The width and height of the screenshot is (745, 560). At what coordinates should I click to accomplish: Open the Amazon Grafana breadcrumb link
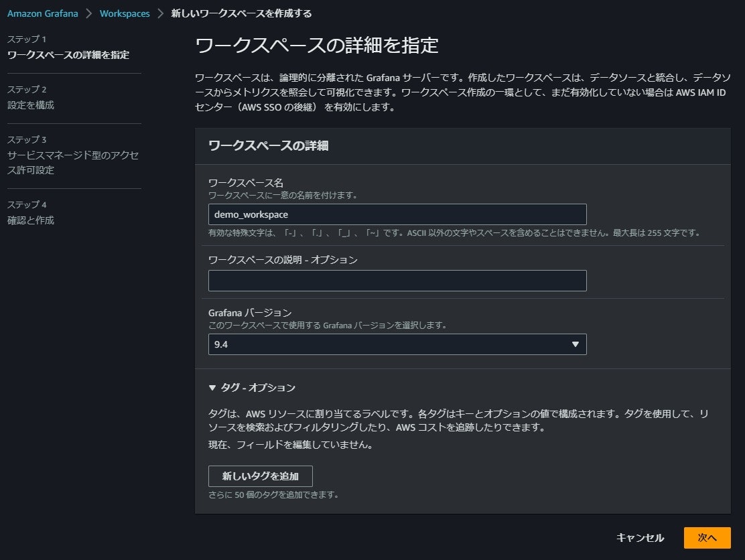[x=42, y=13]
